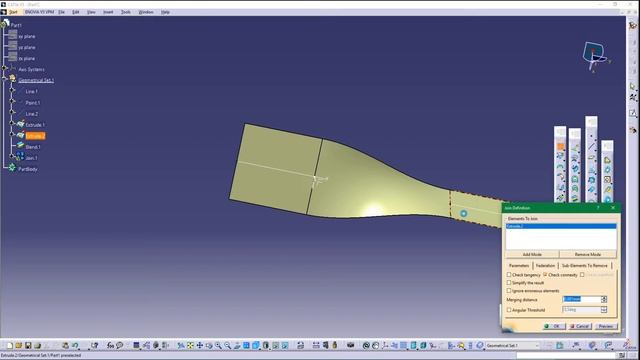640x360 pixels.
Task: Click Cancel in Join Definition dialog
Action: pos(580,326)
